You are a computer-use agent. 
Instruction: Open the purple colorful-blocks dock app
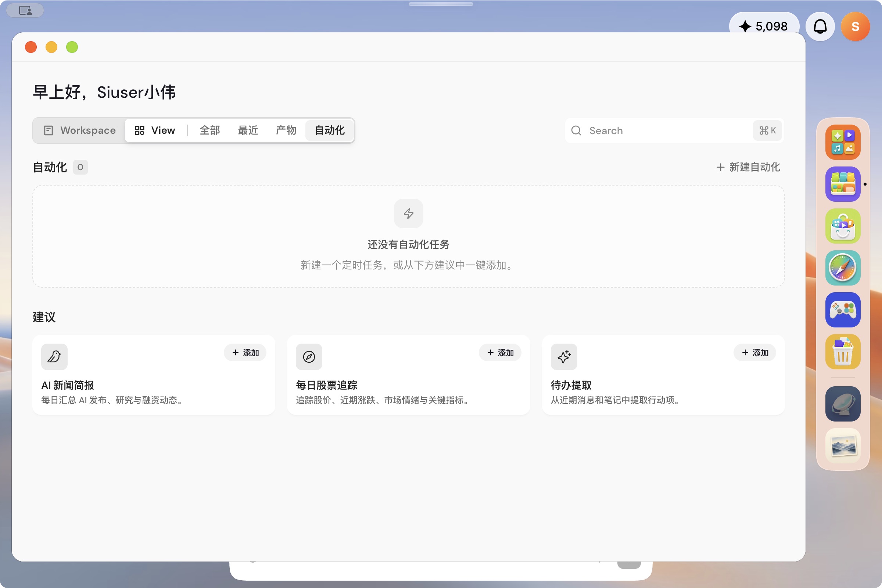pos(843,184)
